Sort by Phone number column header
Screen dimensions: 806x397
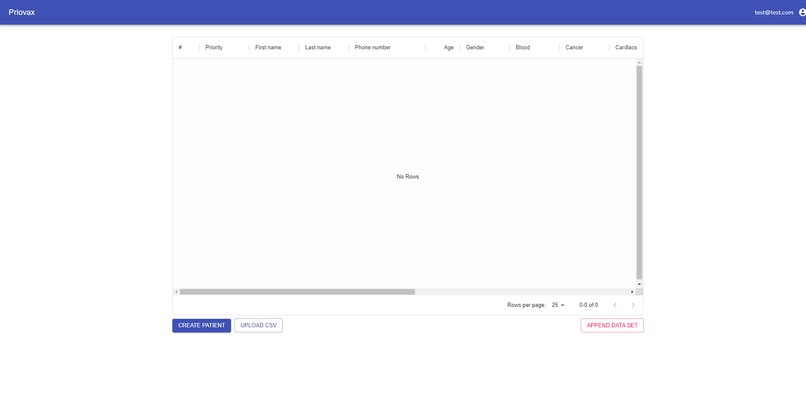tap(373, 47)
